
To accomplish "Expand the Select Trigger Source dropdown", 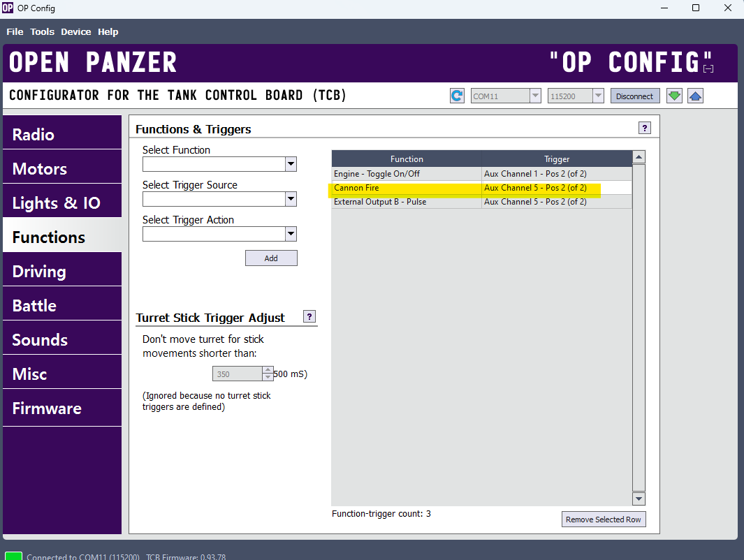I will 291,199.
